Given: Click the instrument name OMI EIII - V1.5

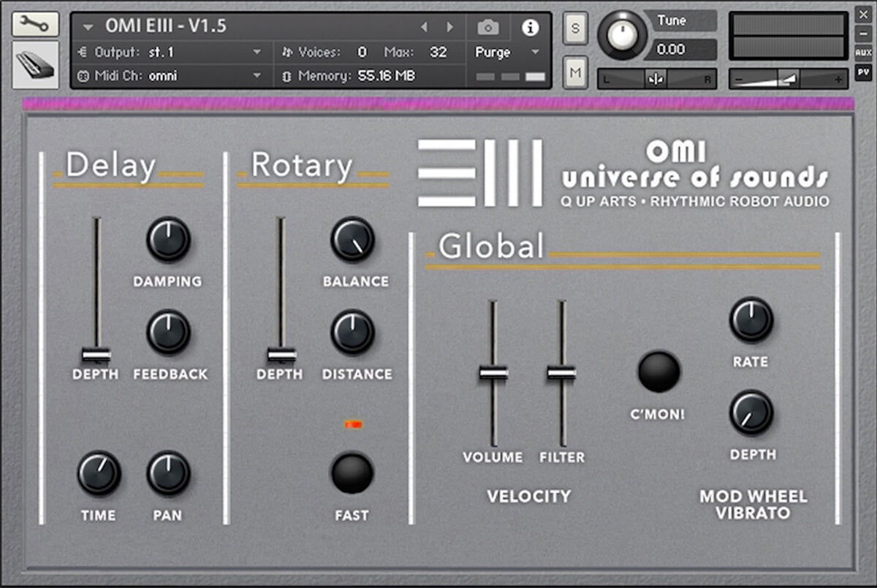Looking at the screenshot, I should [166, 27].
